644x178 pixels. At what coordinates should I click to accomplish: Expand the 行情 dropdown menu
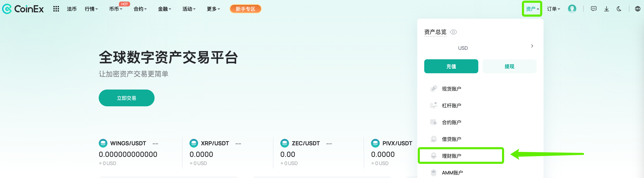91,9
